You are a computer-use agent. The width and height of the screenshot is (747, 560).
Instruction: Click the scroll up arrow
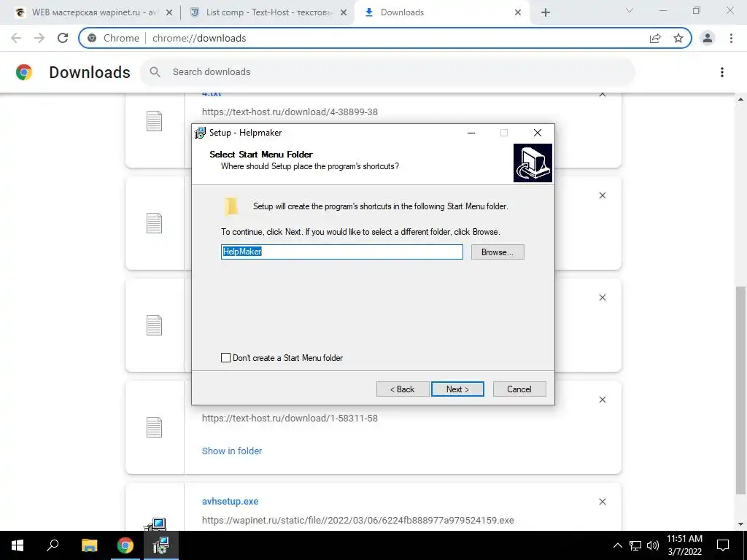pos(740,99)
